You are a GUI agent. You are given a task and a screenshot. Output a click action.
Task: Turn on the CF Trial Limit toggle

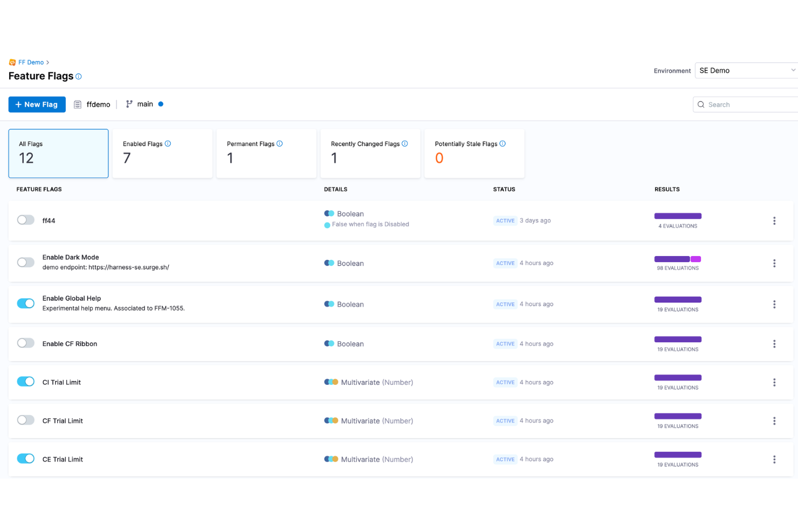[25, 420]
